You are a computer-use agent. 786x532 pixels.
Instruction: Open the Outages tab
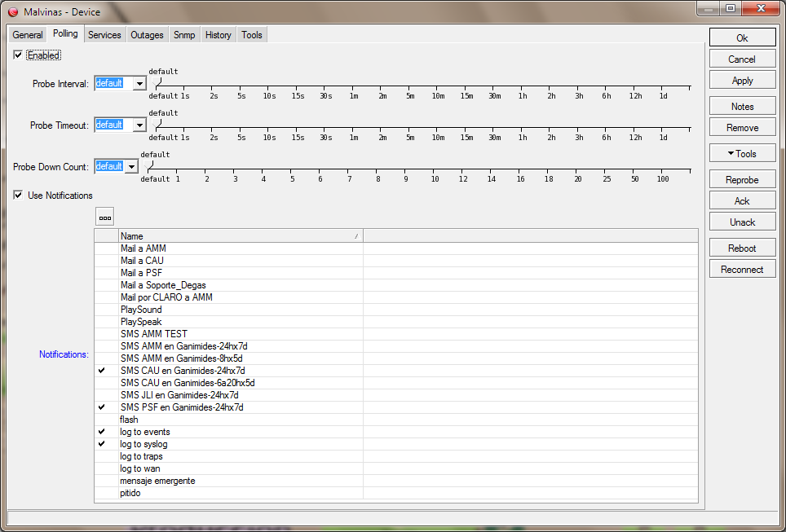[147, 34]
